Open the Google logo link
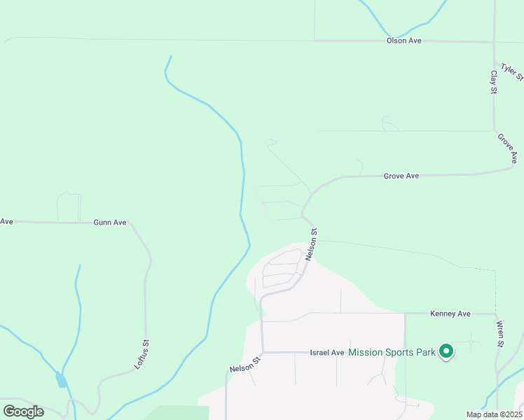 click(x=23, y=412)
